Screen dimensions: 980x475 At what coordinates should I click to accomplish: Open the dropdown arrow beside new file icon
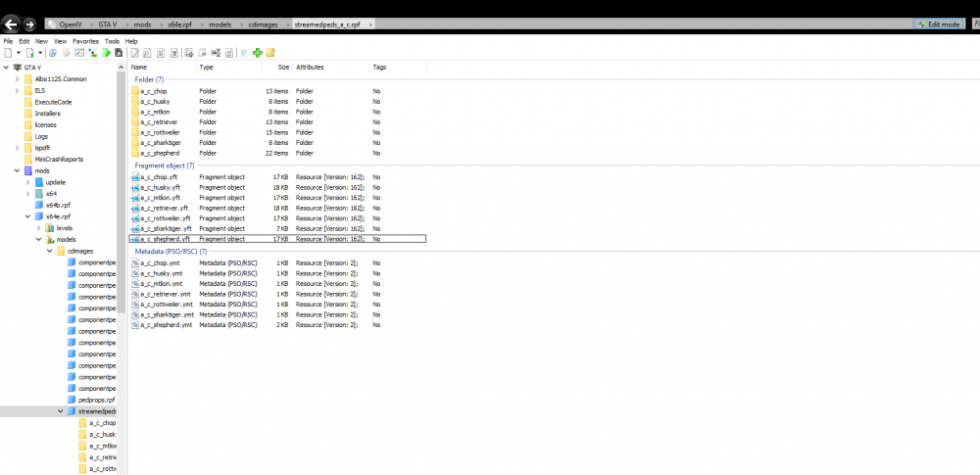(19, 53)
